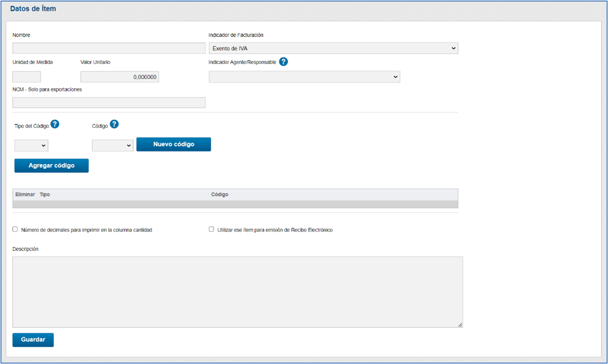Image resolution: width=608 pixels, height=364 pixels.
Task: Expand the Indicador Agente/Responsable dropdown
Action: point(304,77)
